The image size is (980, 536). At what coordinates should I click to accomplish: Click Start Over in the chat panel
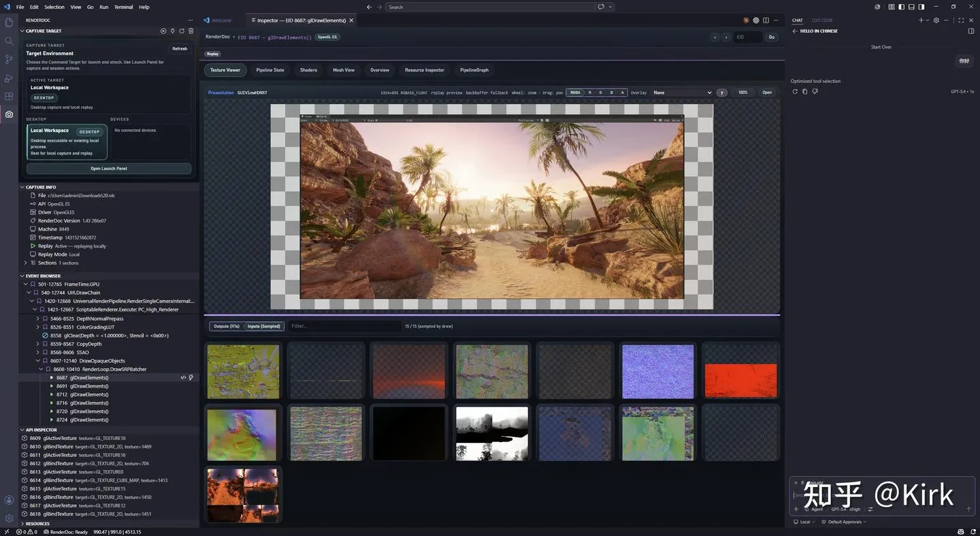click(881, 47)
